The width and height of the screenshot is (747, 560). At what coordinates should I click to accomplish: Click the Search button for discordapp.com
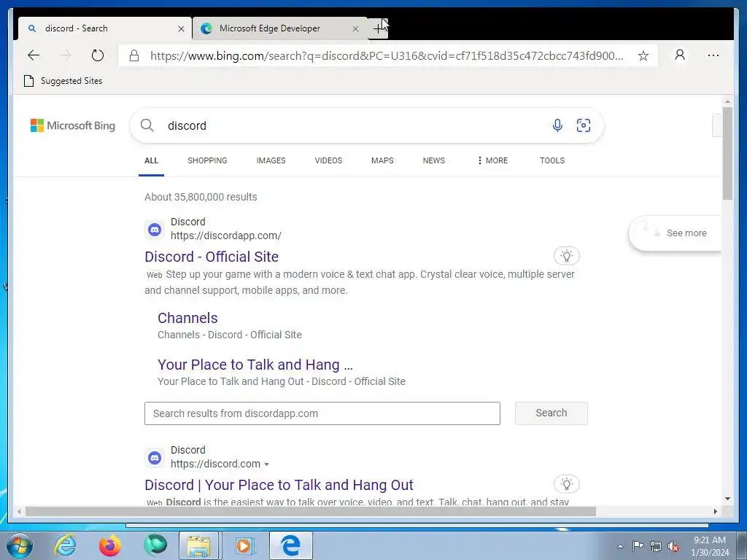(551, 413)
